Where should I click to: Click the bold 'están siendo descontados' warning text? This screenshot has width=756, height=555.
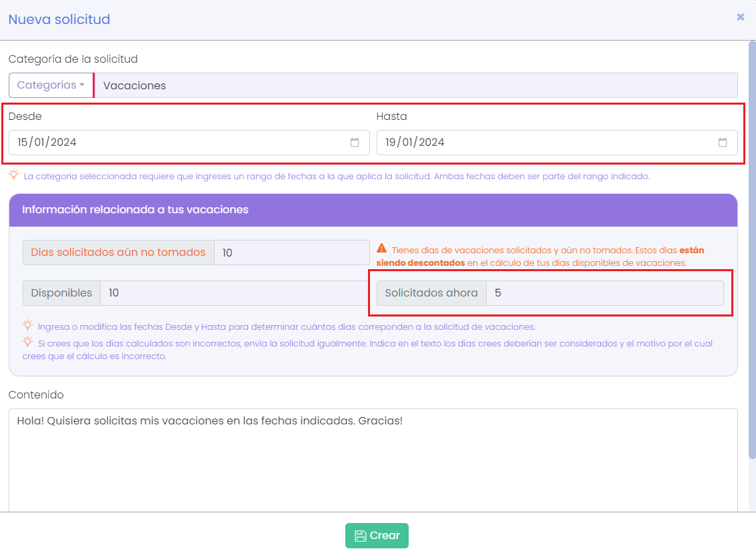[x=416, y=263]
